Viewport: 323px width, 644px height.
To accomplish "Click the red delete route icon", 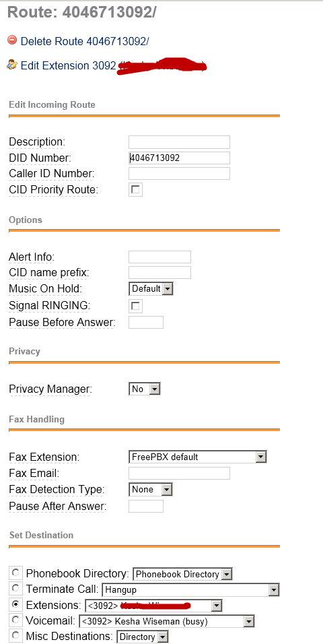I will [x=12, y=40].
